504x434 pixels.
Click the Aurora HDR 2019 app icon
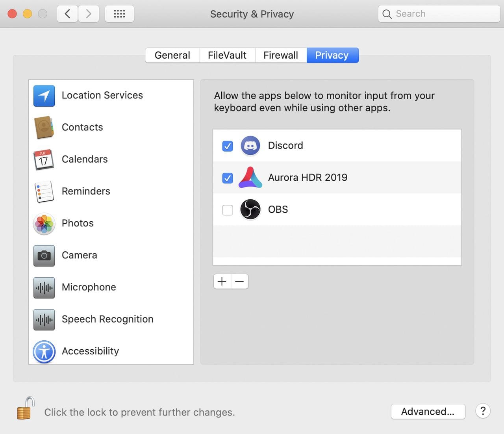coord(250,178)
